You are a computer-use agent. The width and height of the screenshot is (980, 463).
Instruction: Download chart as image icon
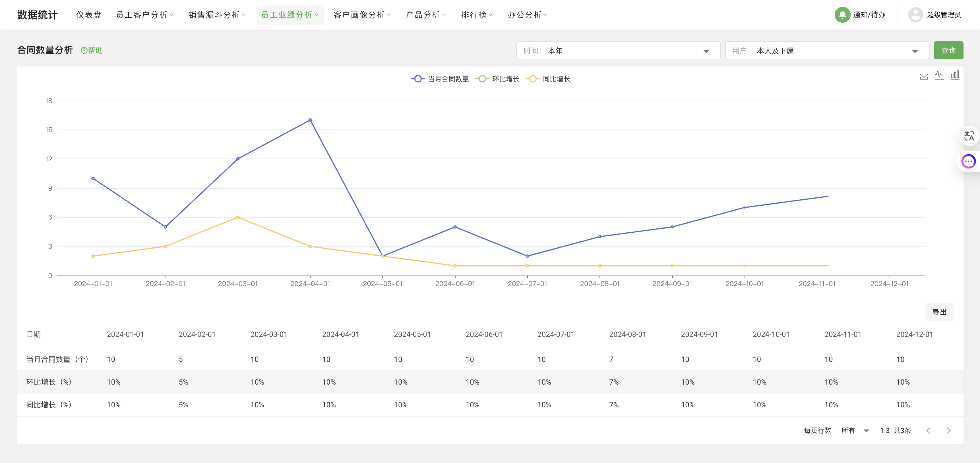click(923, 75)
